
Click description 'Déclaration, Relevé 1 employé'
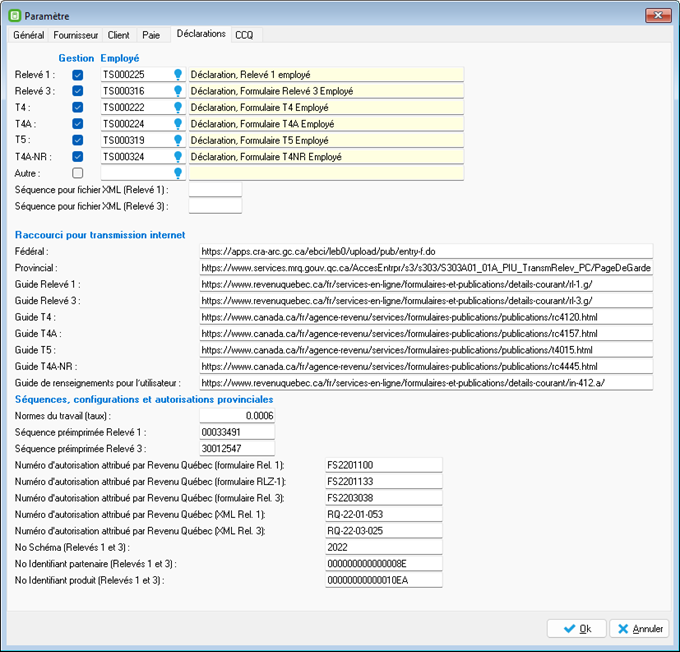326,75
